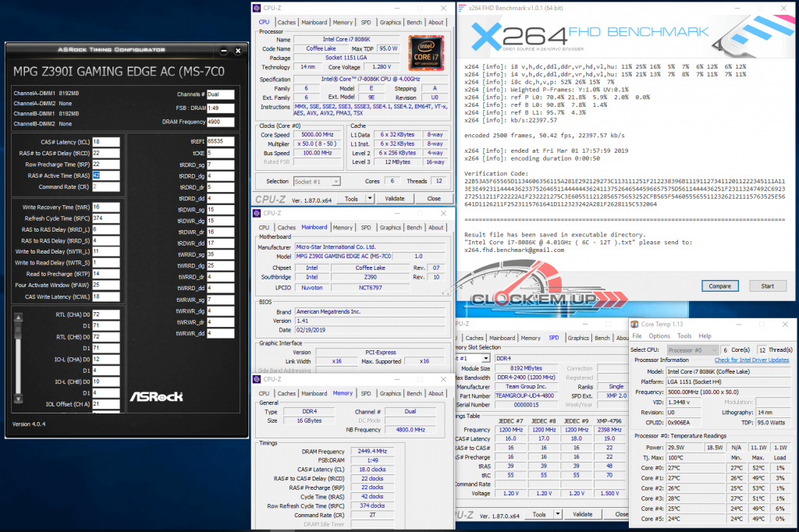Image resolution: width=799 pixels, height=532 pixels.
Task: Click the Validate button in CPU-Z
Action: (x=394, y=199)
